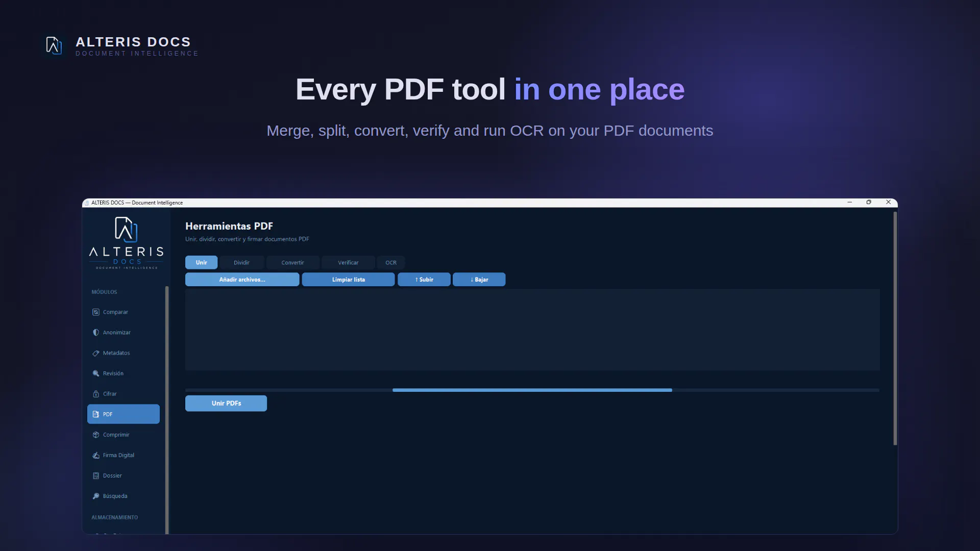Switch to the Unir tab
The image size is (980, 551).
pos(201,262)
